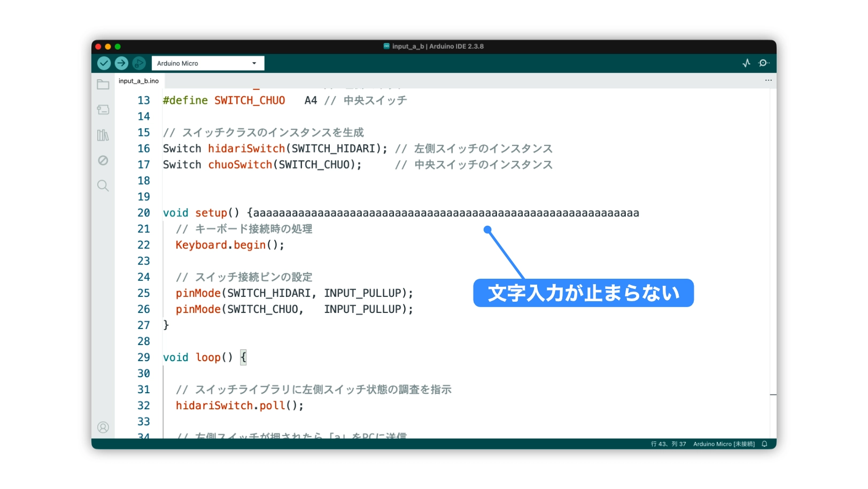Click chuoSwitch identifier on line 17
The height and width of the screenshot is (489, 868).
click(240, 165)
